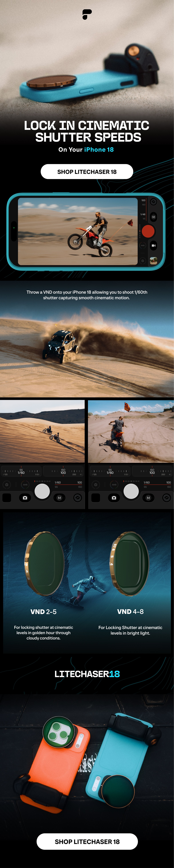Click the "LOCK IN CINEMATIC SHUTTER SPEEDS" headline

point(87,131)
